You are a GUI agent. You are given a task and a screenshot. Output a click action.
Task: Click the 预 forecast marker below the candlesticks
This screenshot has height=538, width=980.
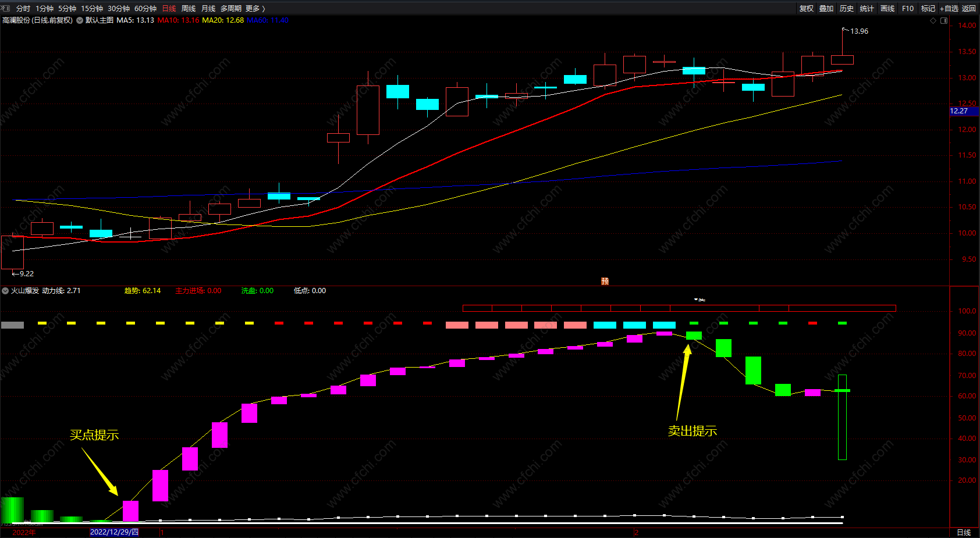605,282
